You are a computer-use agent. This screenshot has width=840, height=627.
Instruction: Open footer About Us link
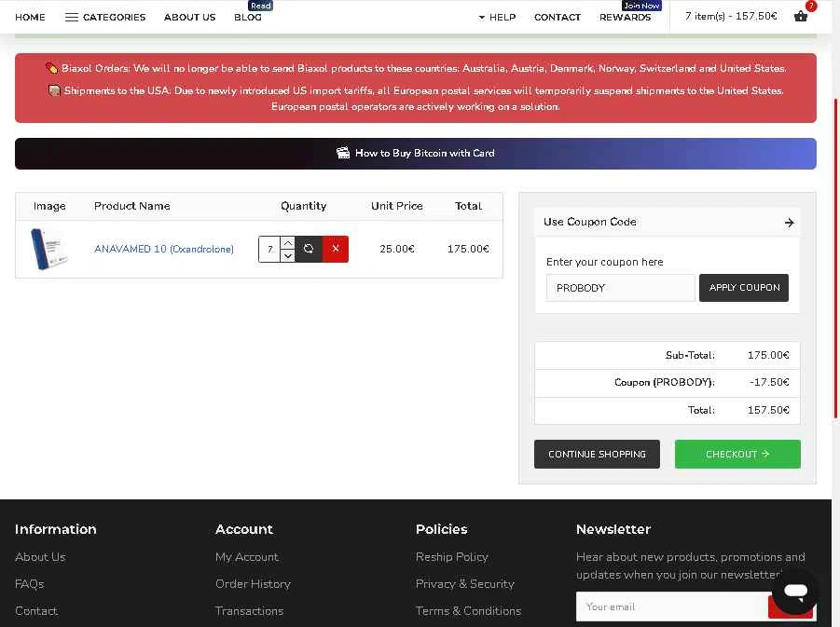tap(40, 557)
